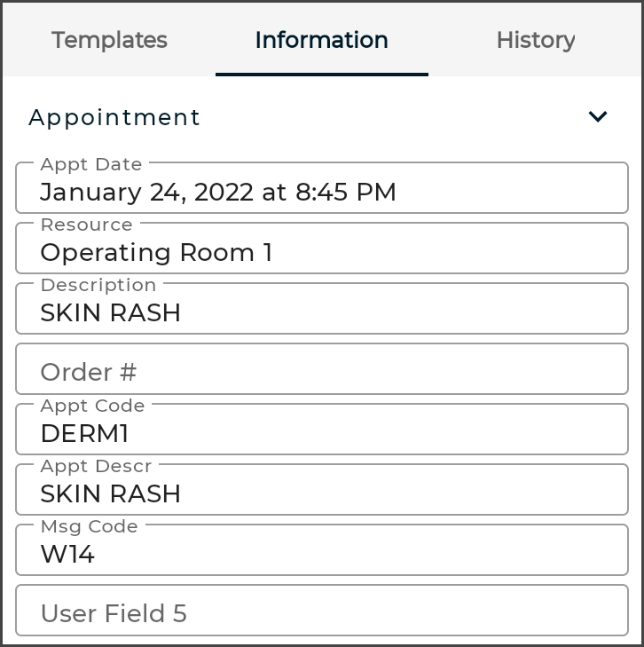Click the 'Appt Code' floating label
This screenshot has height=647, width=644.
click(x=92, y=406)
